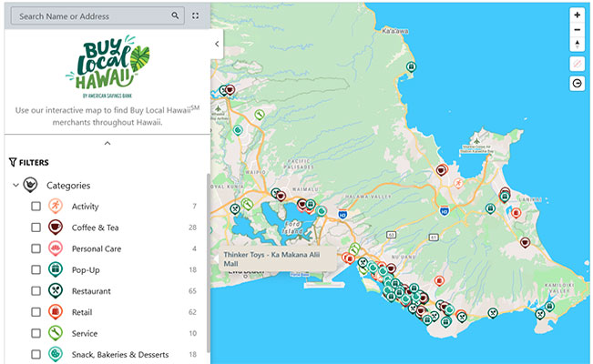This screenshot has height=364, width=593.
Task: Click the Snack cookie category icon
Action: [x=56, y=354]
